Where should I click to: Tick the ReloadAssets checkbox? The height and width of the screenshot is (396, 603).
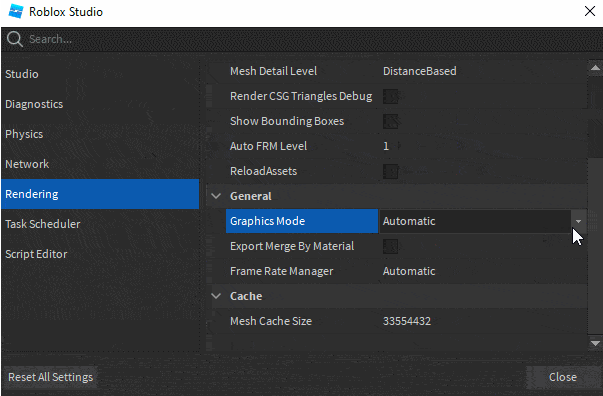pos(390,171)
